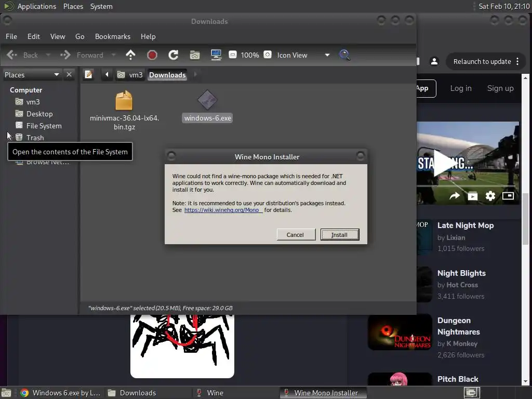532x399 pixels.
Task: Click Install in Wine Mono Installer
Action: 340,234
